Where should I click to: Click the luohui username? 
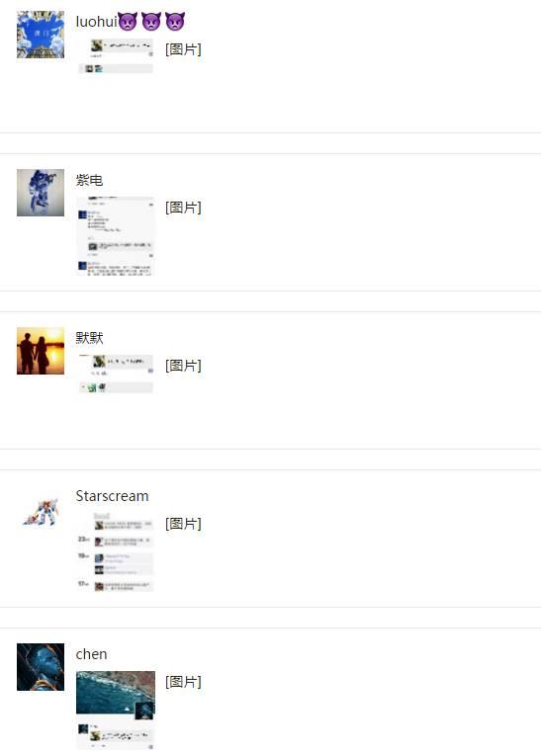(97, 22)
